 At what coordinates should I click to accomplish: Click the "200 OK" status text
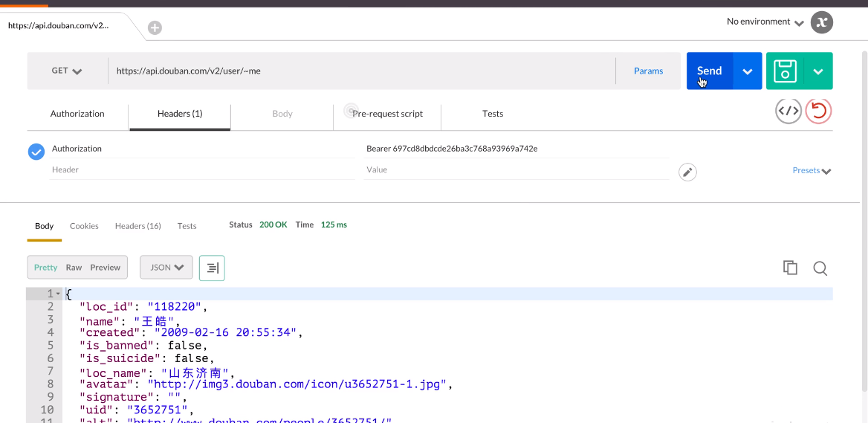[273, 225]
